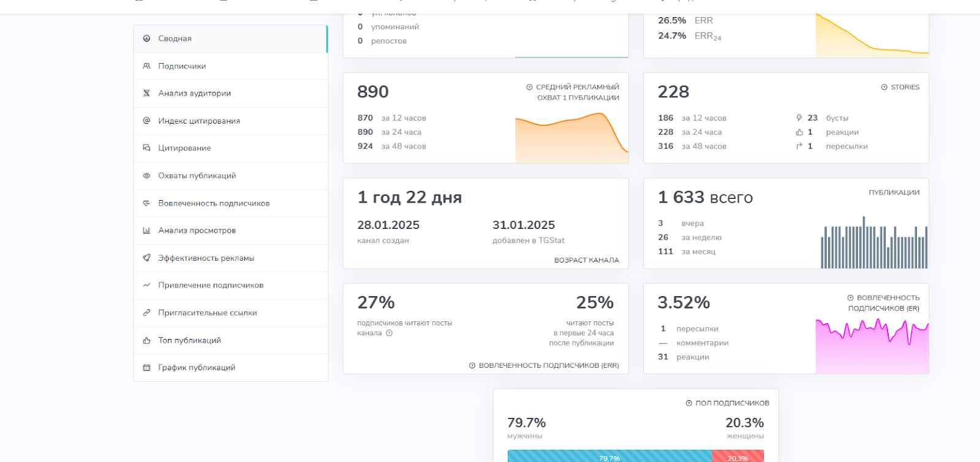The width and height of the screenshot is (980, 462).
Task: Click the rocket icon for Эффективность рекламы
Action: click(x=146, y=258)
